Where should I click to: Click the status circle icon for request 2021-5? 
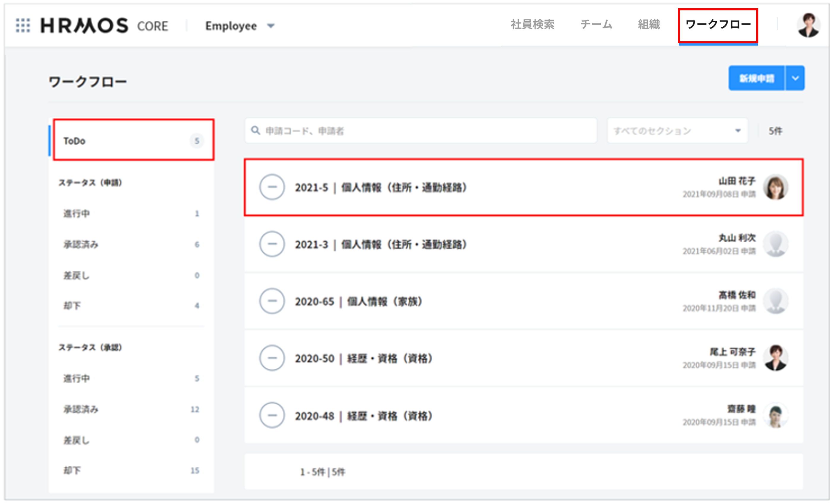(272, 187)
